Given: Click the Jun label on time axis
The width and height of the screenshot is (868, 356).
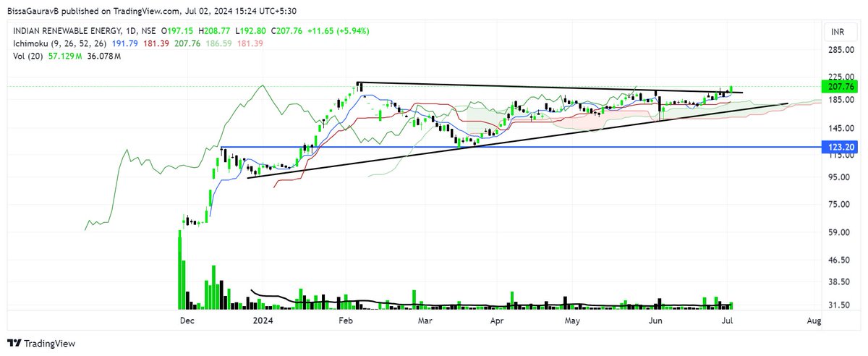Looking at the screenshot, I should pyautogui.click(x=656, y=320).
